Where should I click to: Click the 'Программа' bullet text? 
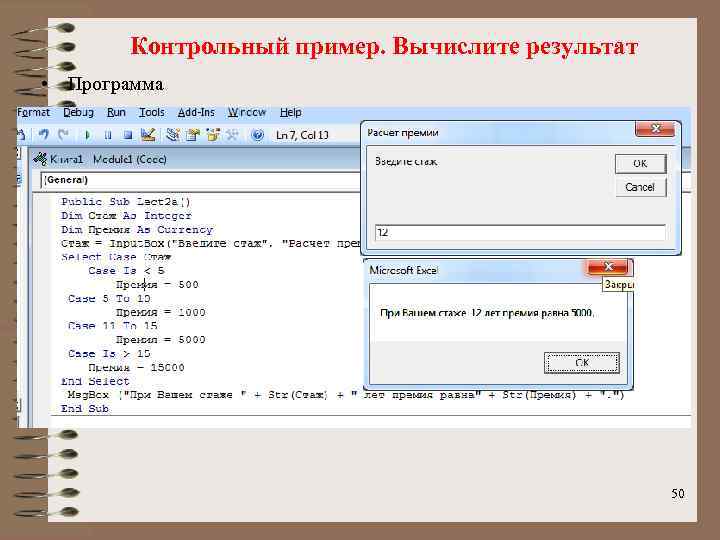pyautogui.click(x=116, y=84)
